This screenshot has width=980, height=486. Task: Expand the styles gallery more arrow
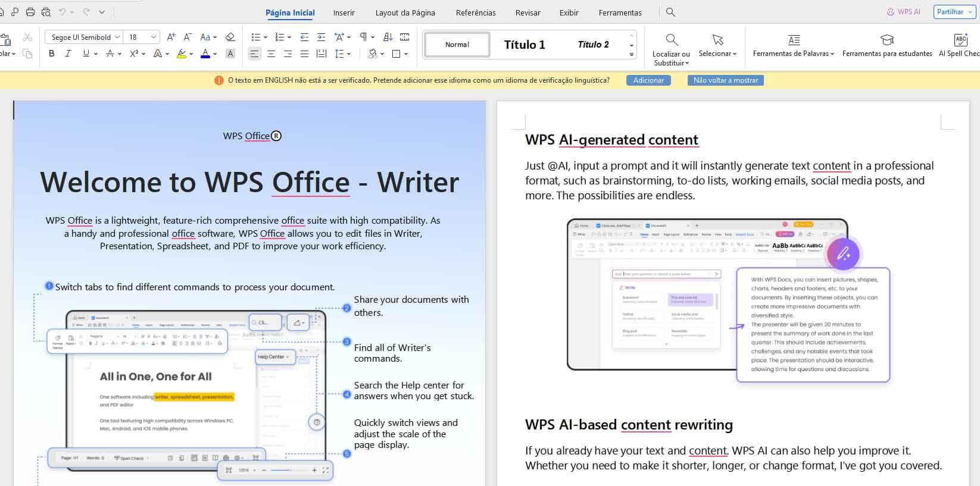pos(632,54)
